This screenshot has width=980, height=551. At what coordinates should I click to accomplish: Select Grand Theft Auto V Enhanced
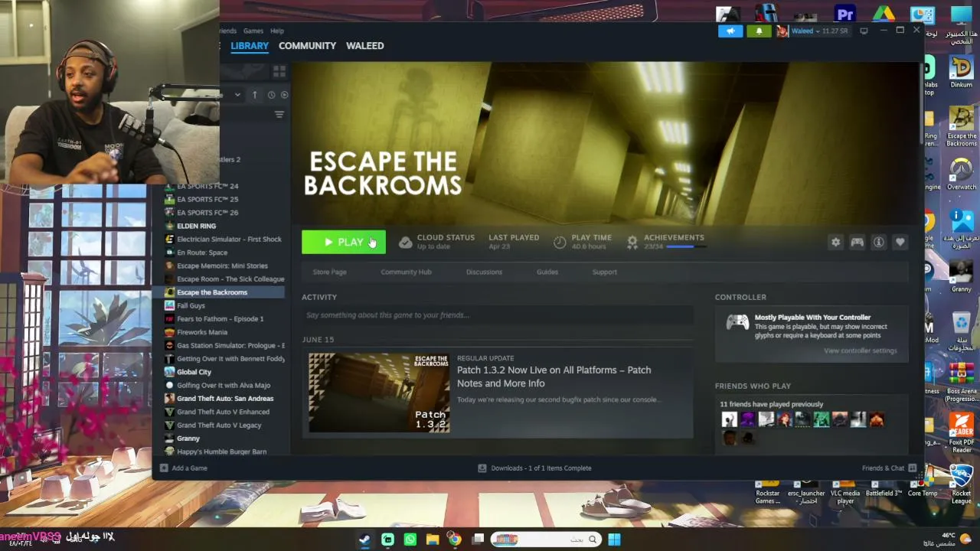coord(223,412)
